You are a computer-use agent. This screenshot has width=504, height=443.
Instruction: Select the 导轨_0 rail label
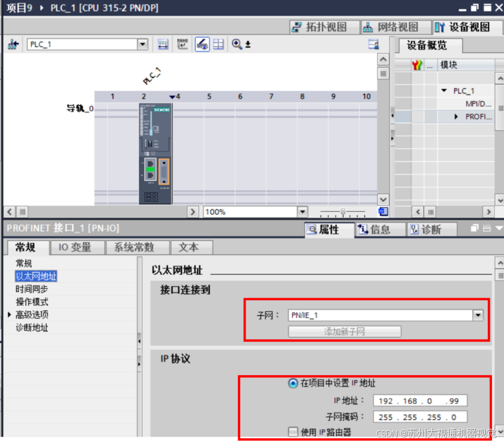pyautogui.click(x=80, y=108)
